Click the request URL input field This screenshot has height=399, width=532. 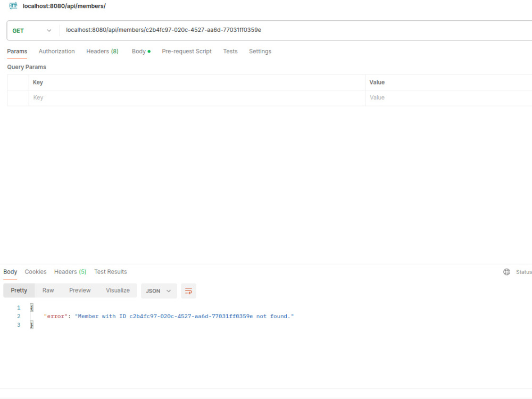pos(295,30)
